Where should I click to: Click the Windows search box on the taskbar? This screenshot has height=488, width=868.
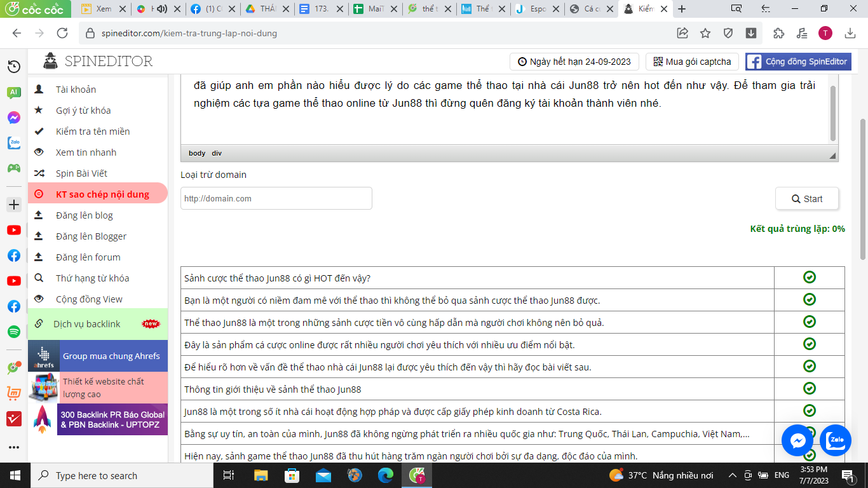point(121,475)
